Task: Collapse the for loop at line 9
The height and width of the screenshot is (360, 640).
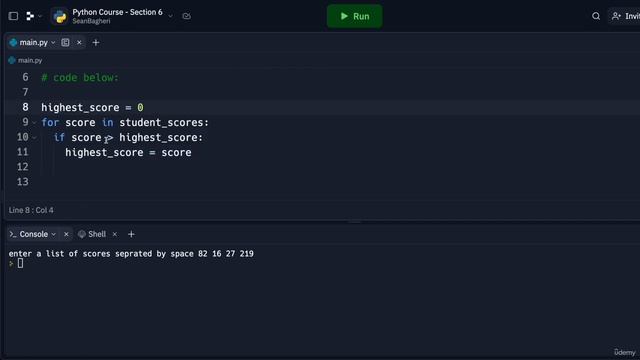Action: click(34, 122)
